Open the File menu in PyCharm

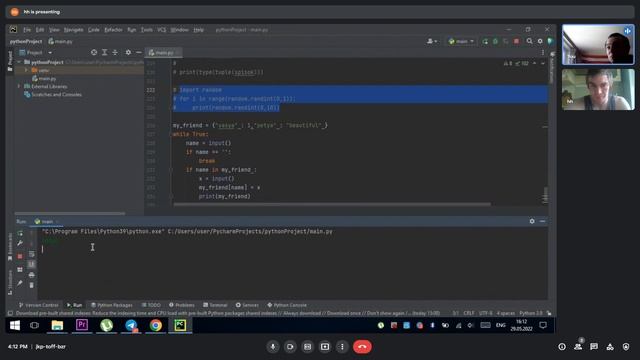tap(27, 30)
